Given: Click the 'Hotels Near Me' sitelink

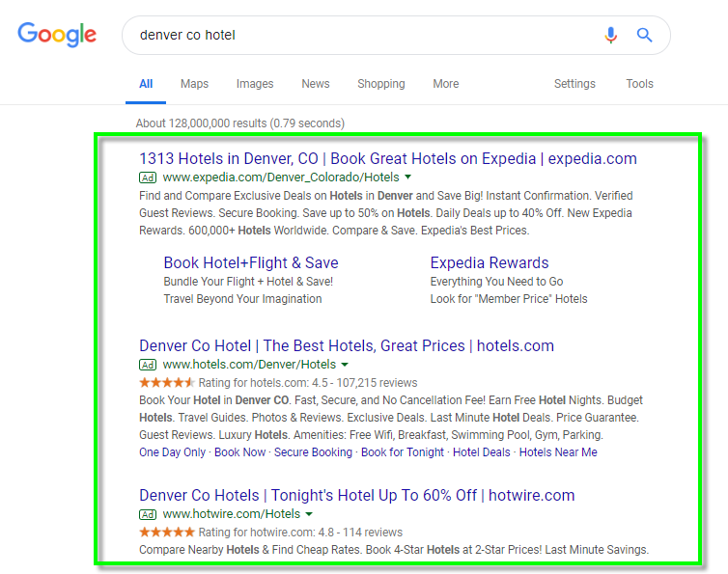Looking at the screenshot, I should coord(558,451).
